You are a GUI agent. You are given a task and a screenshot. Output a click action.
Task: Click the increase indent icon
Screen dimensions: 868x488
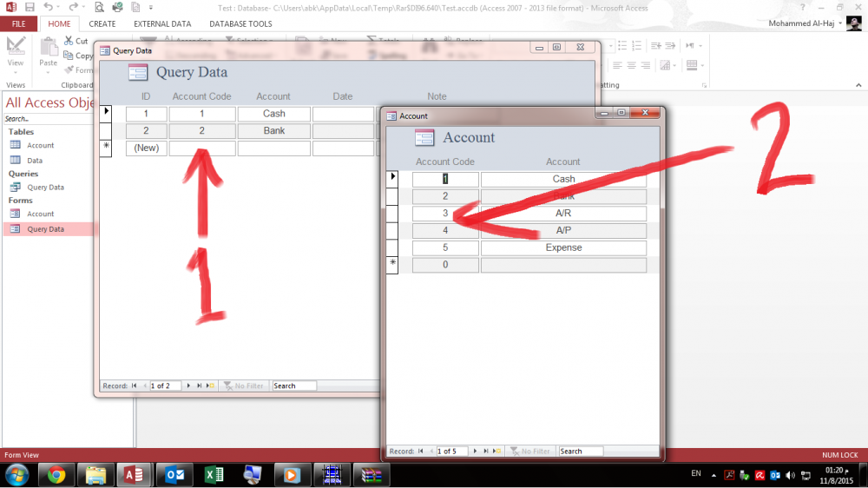[x=670, y=45]
